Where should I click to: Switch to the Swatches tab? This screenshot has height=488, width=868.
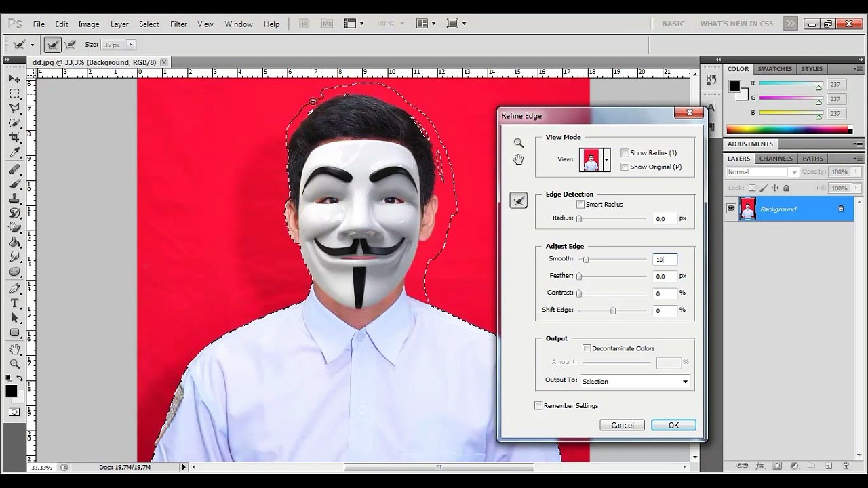tap(775, 69)
